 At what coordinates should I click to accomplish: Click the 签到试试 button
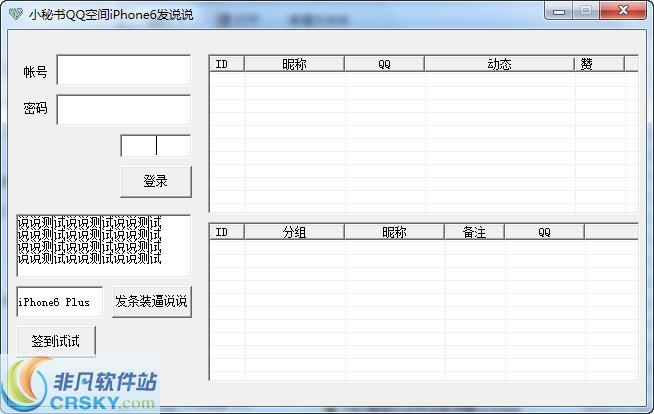point(56,341)
